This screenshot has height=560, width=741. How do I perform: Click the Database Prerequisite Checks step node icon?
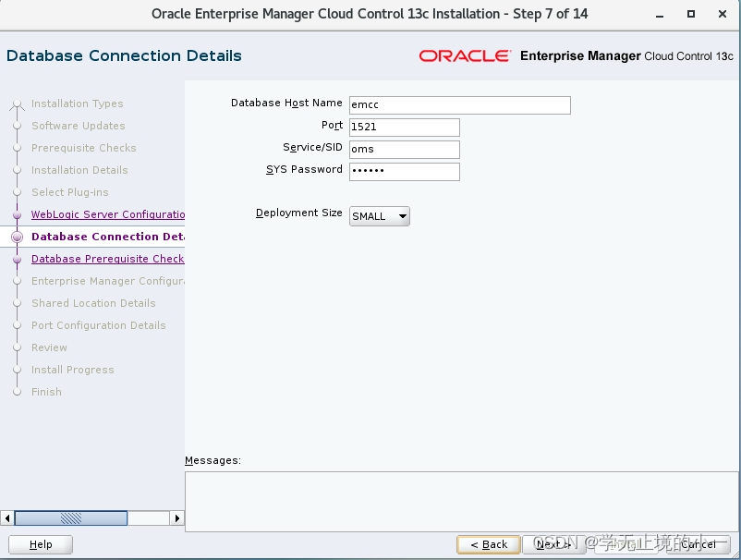point(17,259)
